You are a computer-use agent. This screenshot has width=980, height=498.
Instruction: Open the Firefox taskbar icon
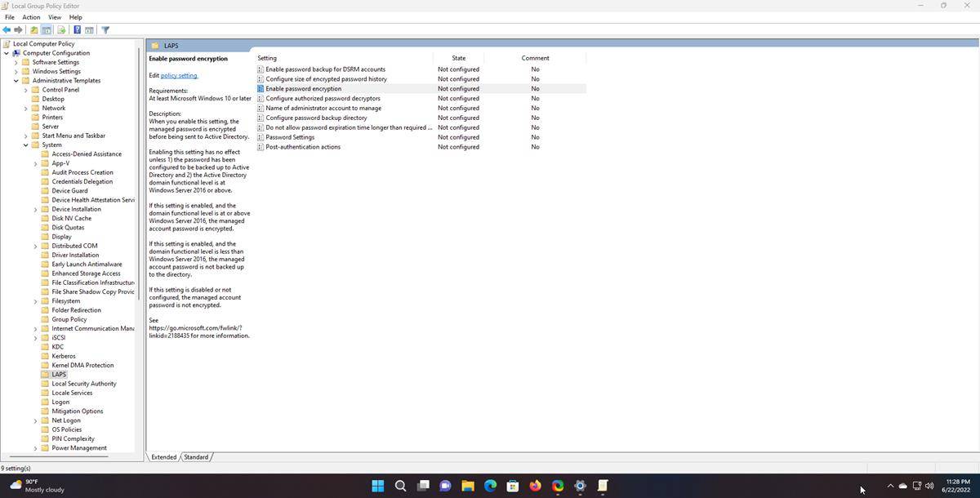point(534,486)
